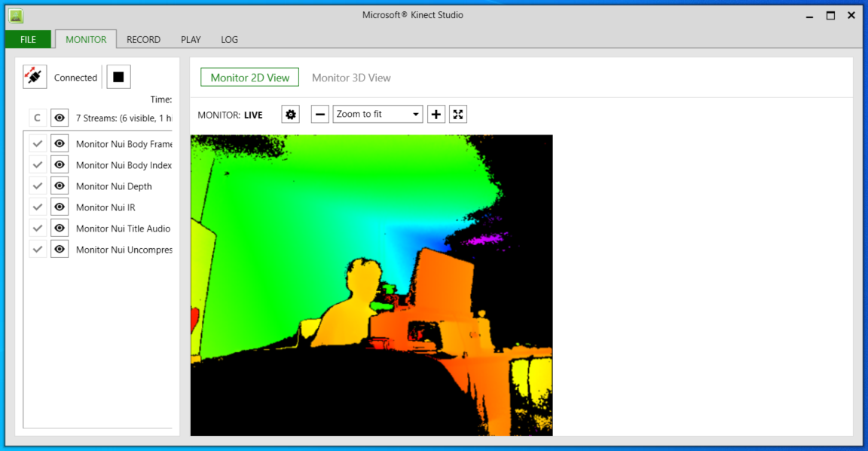Zoom in using the plus icon

[x=436, y=114]
